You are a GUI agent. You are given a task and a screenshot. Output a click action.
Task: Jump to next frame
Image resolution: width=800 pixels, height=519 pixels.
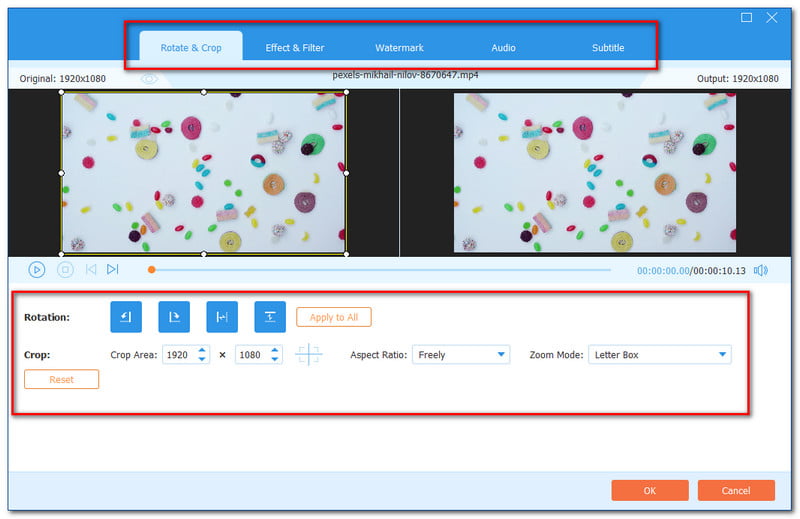(112, 269)
